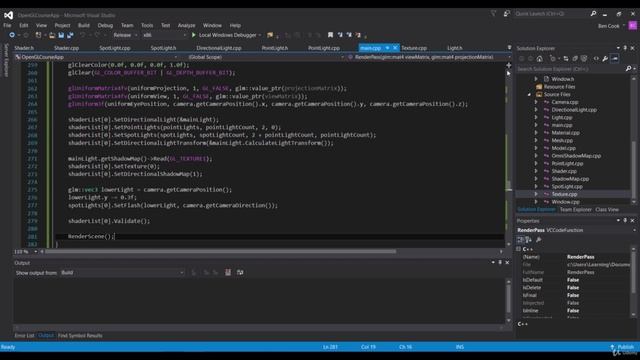Open the File menu
The height and width of the screenshot is (360, 640).
pos(7,25)
